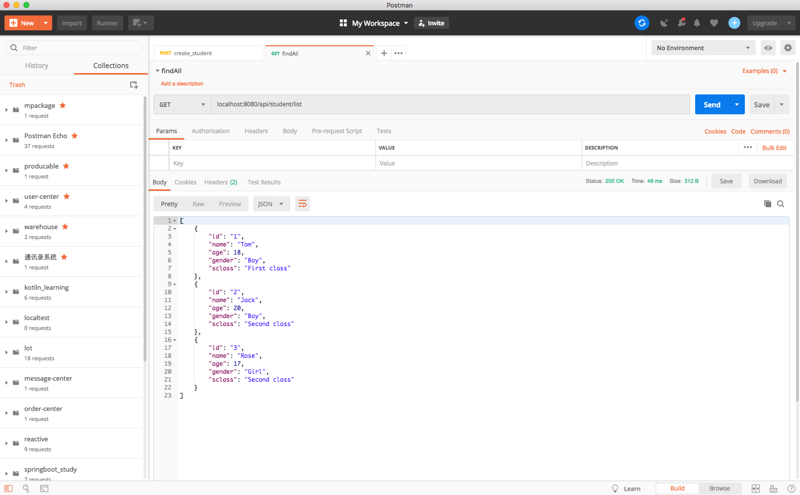Open the user avatar icon
Image resolution: width=800 pixels, height=495 pixels.
(x=734, y=23)
